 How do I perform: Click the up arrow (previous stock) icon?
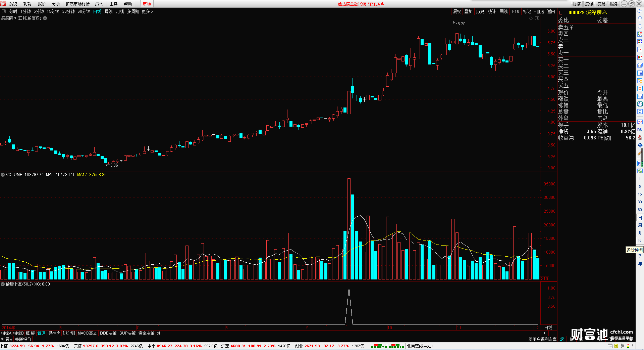point(640,19)
